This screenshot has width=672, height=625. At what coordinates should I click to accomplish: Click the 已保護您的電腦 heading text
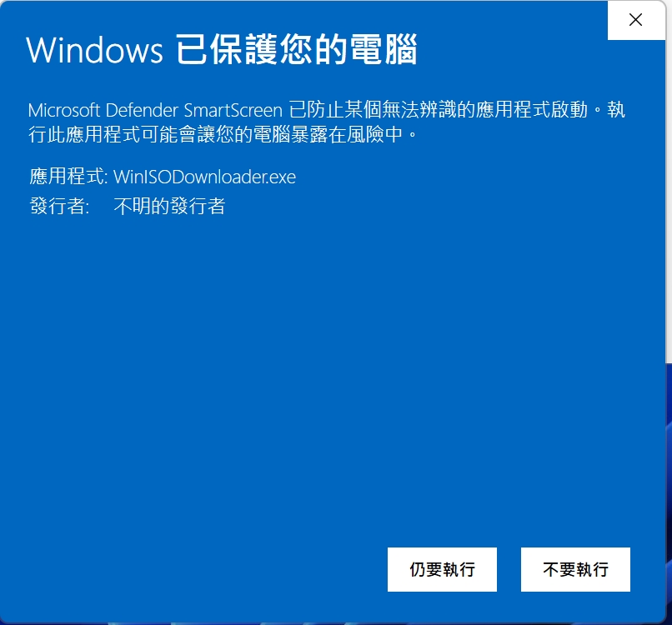click(x=296, y=50)
